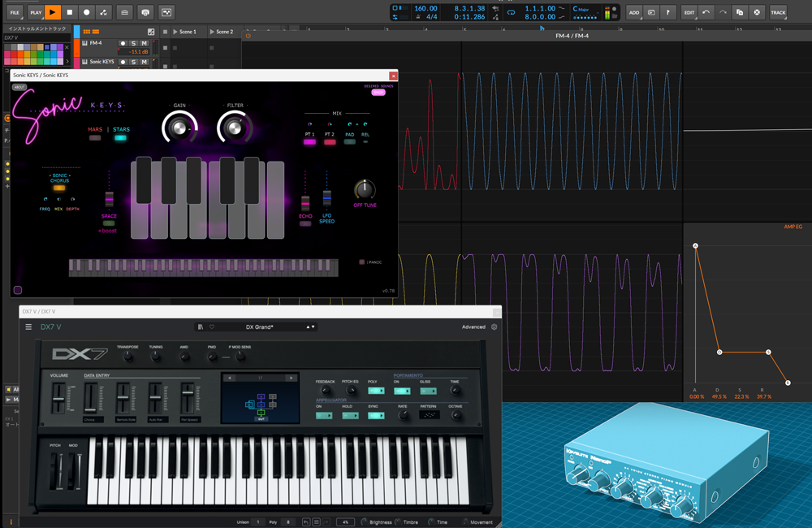Solo the FM-4 track
Viewport: 812px width, 528px height.
click(134, 44)
